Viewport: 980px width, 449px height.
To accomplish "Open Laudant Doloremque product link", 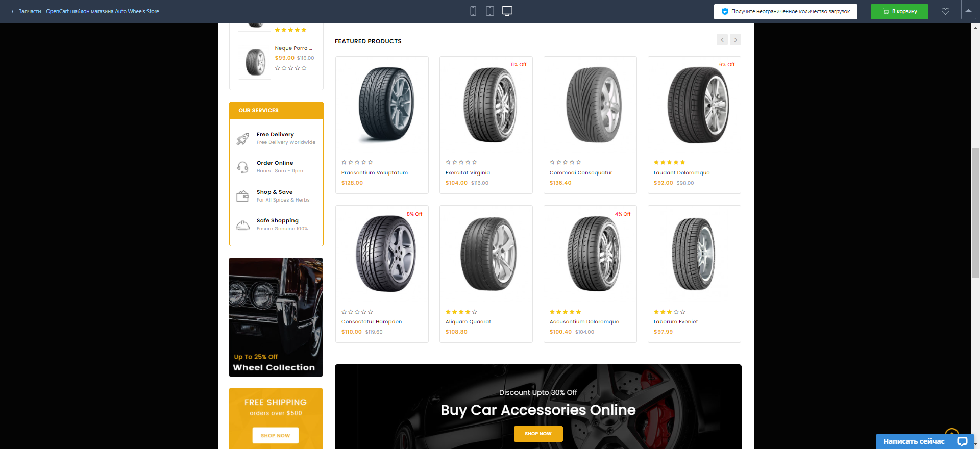I will click(681, 173).
